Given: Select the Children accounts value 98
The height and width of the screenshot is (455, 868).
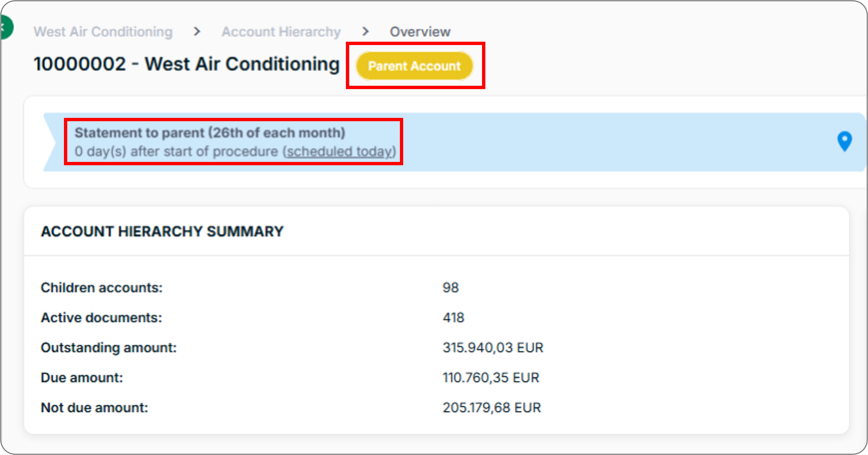Looking at the screenshot, I should coord(451,288).
